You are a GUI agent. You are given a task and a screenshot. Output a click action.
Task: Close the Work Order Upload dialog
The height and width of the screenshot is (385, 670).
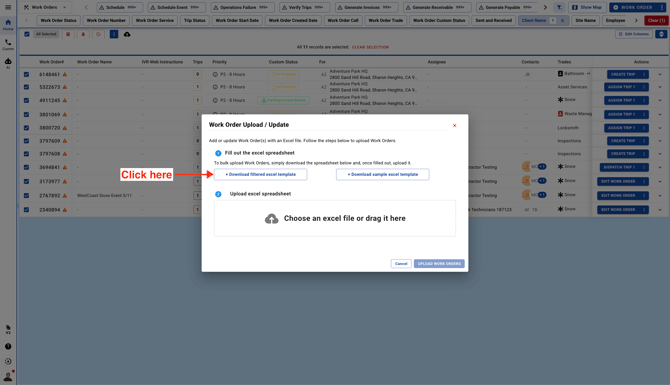454,126
